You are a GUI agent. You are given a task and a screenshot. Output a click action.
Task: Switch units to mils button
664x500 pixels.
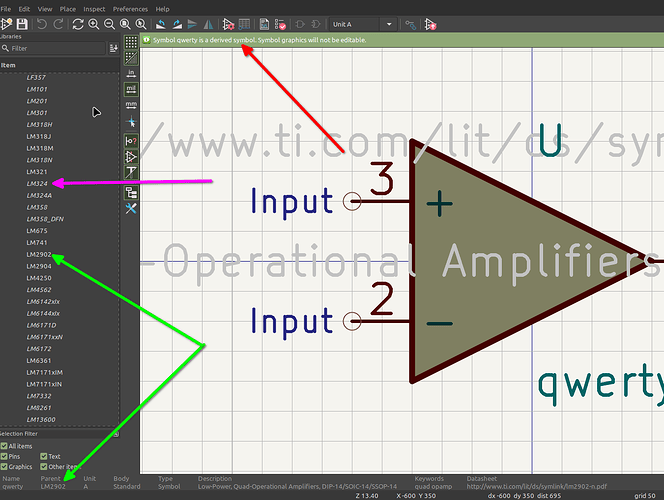[131, 88]
